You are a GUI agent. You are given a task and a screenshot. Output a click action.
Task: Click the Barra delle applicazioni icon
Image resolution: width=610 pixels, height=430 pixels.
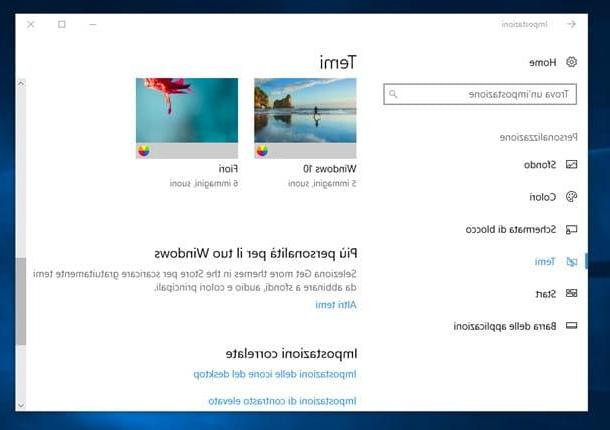(571, 326)
